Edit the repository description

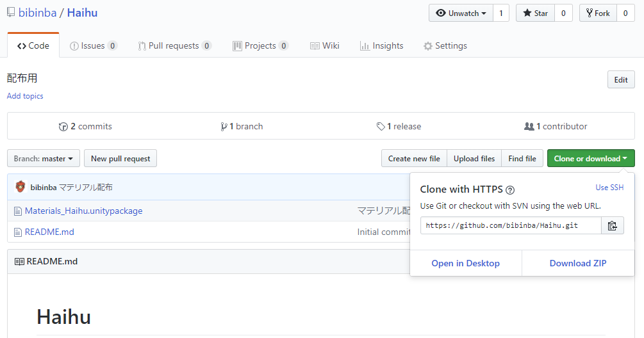tap(620, 79)
